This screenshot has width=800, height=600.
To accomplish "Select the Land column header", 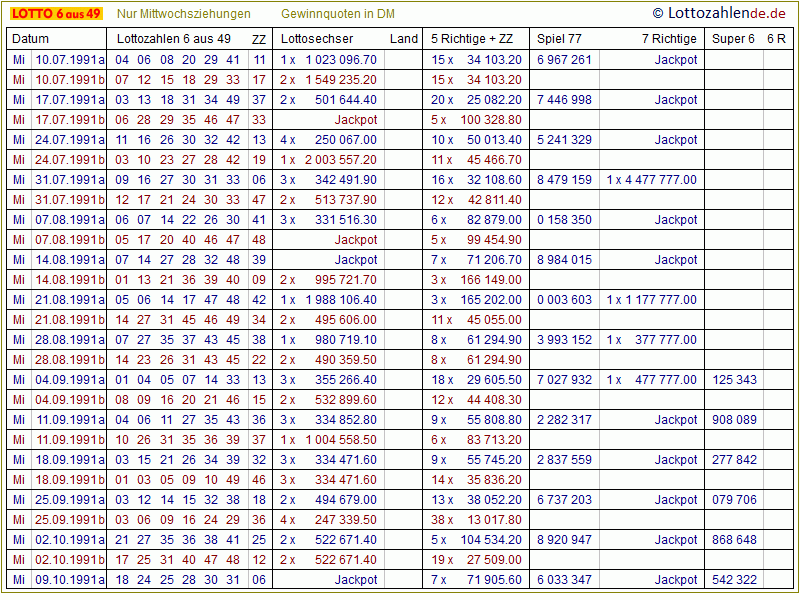I will [x=404, y=39].
